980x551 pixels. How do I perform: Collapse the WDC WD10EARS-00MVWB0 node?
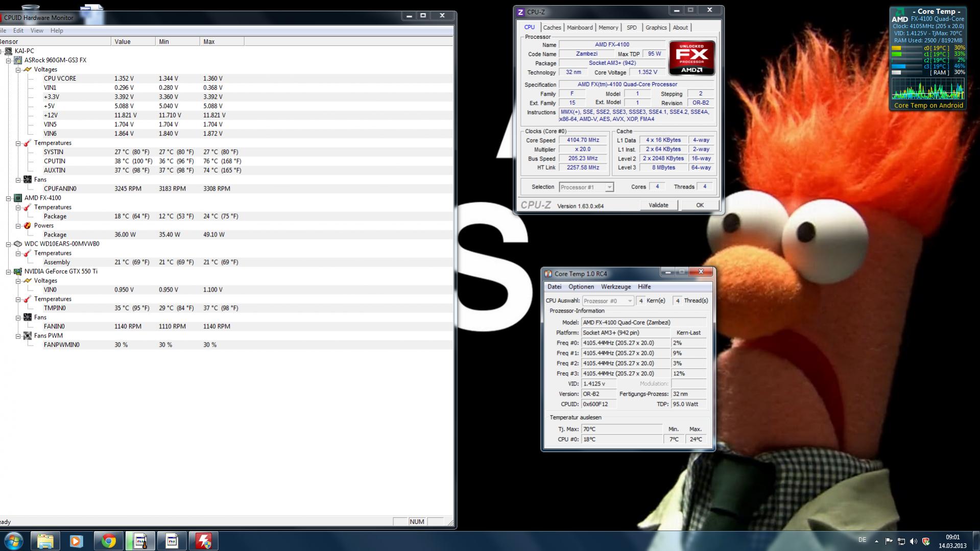pos(9,244)
